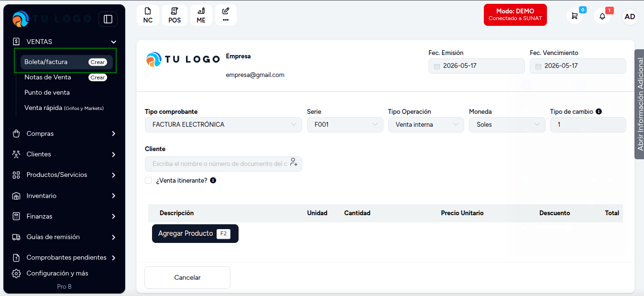Click the Precio Unitario column header
The image size is (644, 296).
tap(462, 213)
